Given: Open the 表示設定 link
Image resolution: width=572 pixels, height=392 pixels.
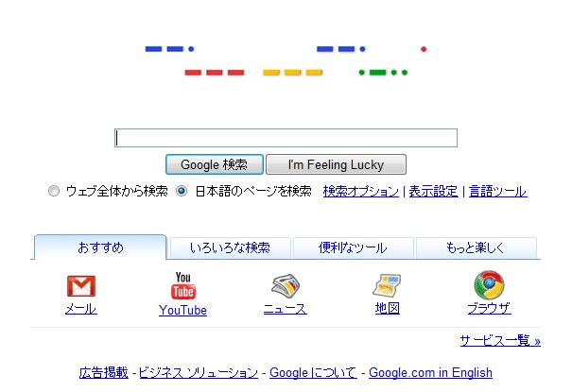Looking at the screenshot, I should 433,191.
